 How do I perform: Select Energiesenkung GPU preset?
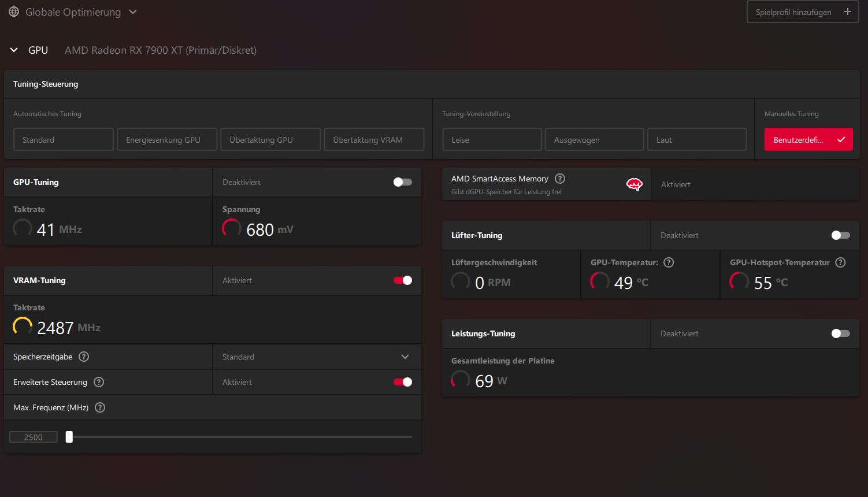pos(167,139)
